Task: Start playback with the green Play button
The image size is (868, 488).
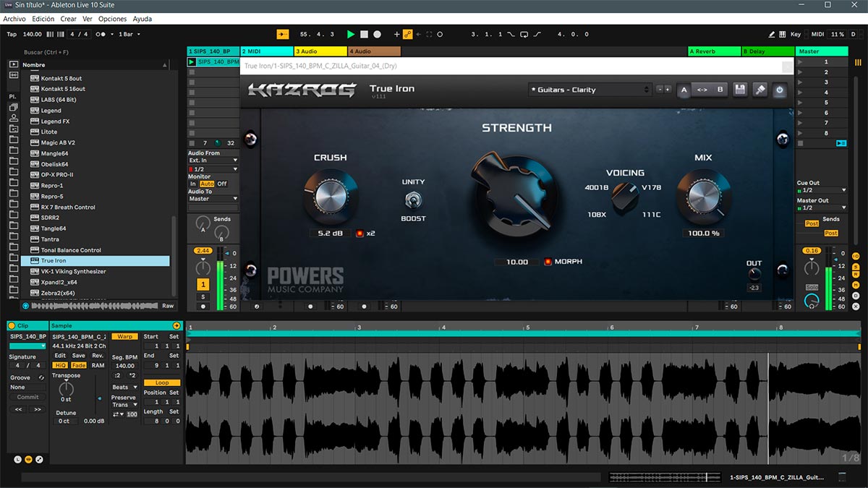Action: click(x=351, y=34)
